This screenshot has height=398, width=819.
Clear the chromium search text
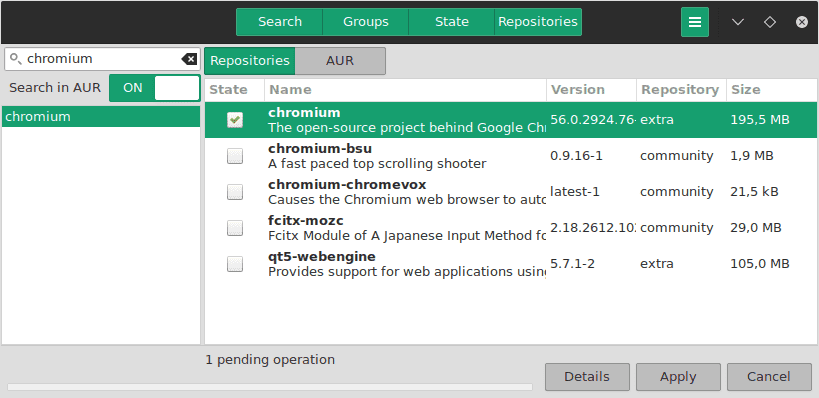[x=189, y=59]
